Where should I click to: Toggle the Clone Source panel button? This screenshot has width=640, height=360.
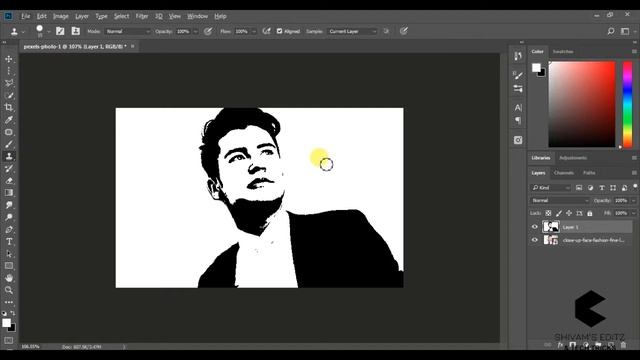(x=76, y=31)
